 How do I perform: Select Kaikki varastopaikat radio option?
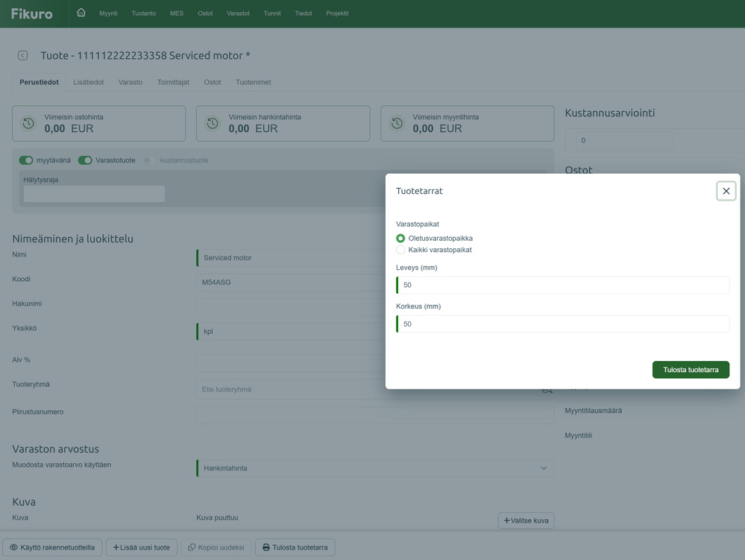[x=400, y=250]
